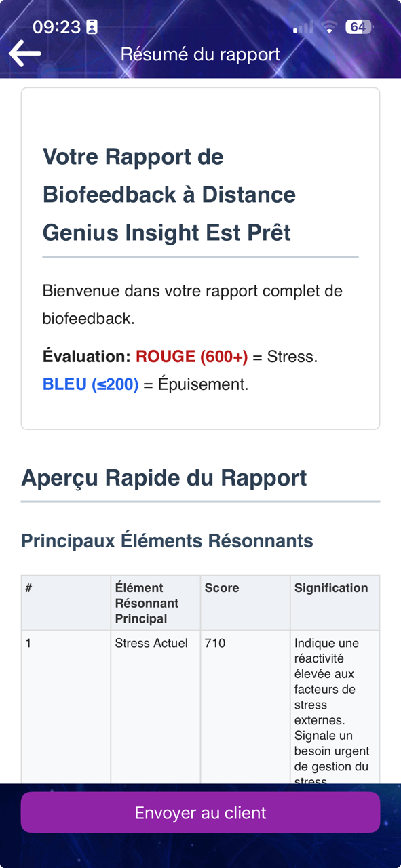Tap the Votre Rapport de Biofeedback heading

(x=170, y=195)
